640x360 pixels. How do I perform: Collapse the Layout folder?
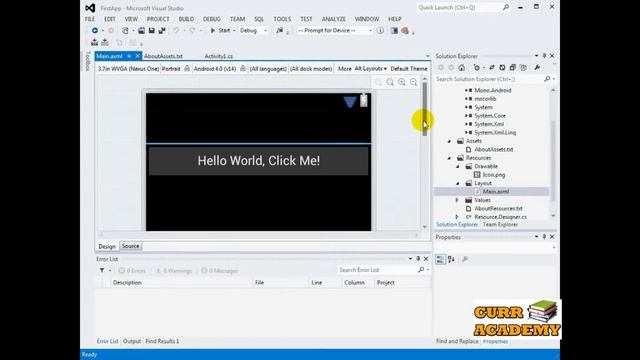tap(458, 183)
